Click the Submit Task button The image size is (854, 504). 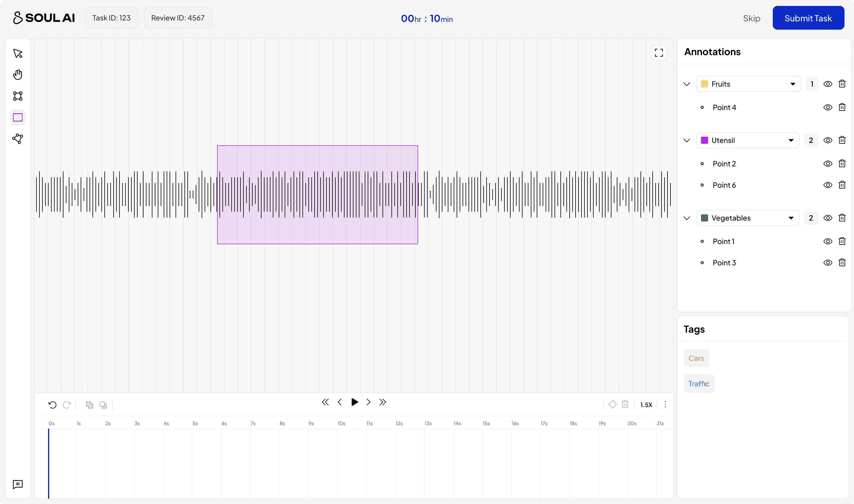(x=808, y=18)
